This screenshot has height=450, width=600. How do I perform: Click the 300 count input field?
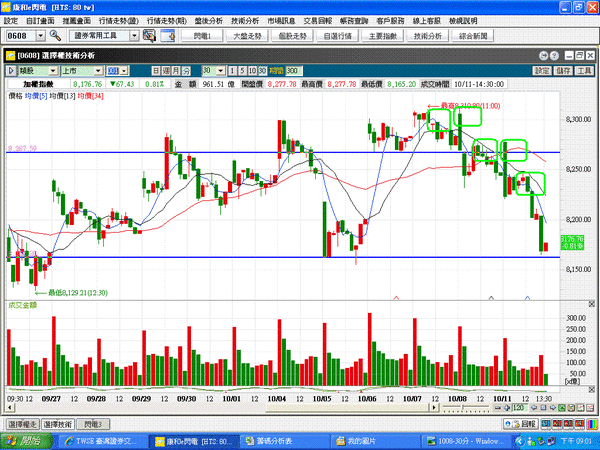(x=293, y=71)
